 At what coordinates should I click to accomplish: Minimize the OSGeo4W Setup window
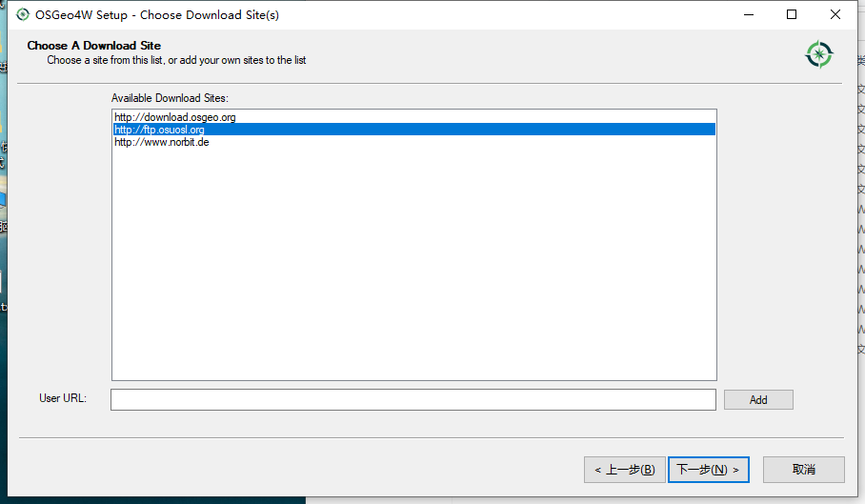click(749, 15)
